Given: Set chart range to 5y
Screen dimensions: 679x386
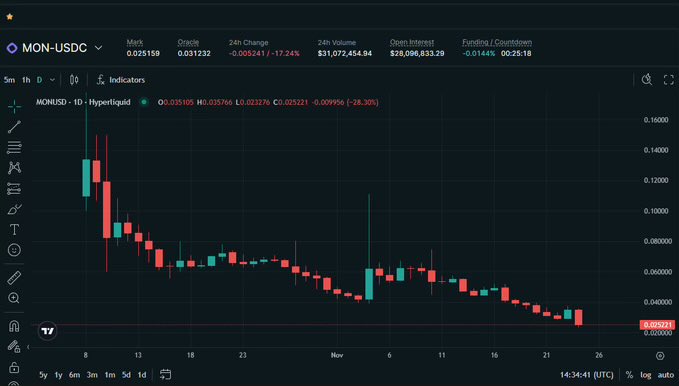Looking at the screenshot, I should pyautogui.click(x=43, y=375).
